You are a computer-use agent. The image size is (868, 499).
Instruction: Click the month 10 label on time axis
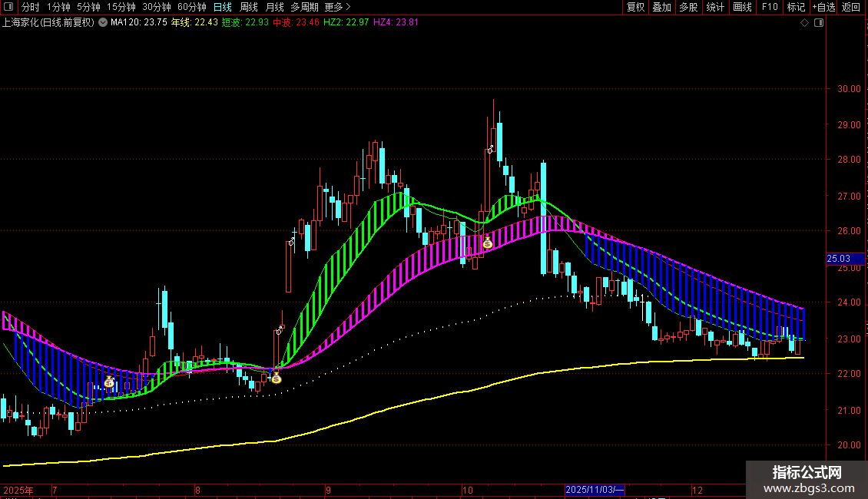[x=468, y=490]
